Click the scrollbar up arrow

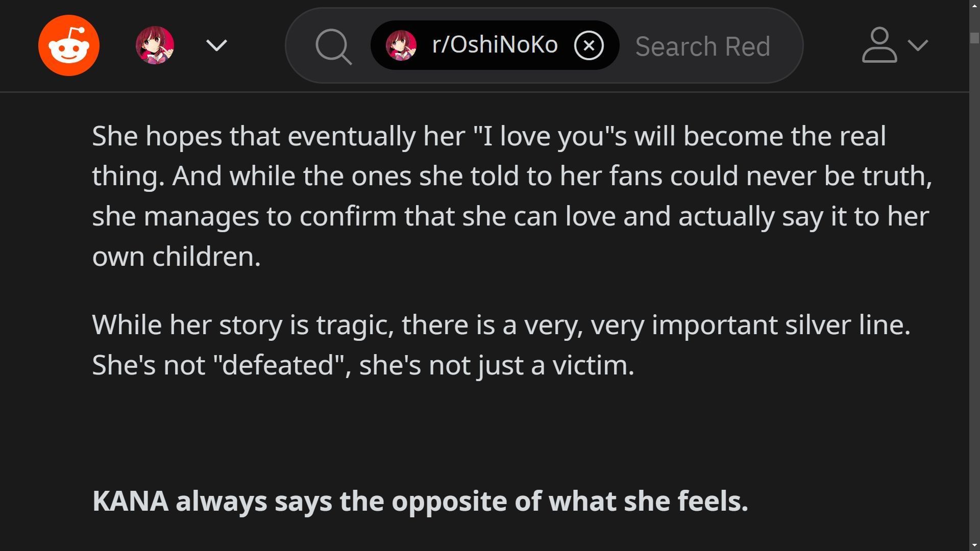(x=974, y=4)
